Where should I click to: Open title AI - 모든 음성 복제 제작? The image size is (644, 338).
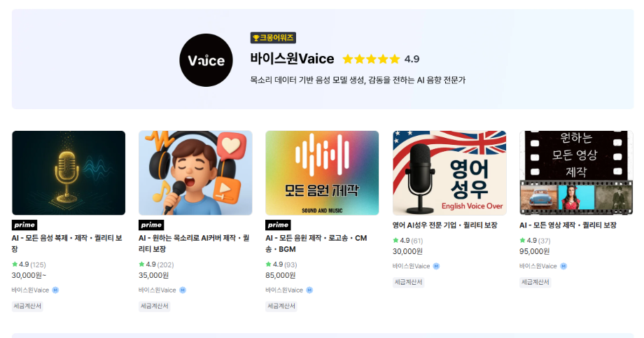(67, 244)
